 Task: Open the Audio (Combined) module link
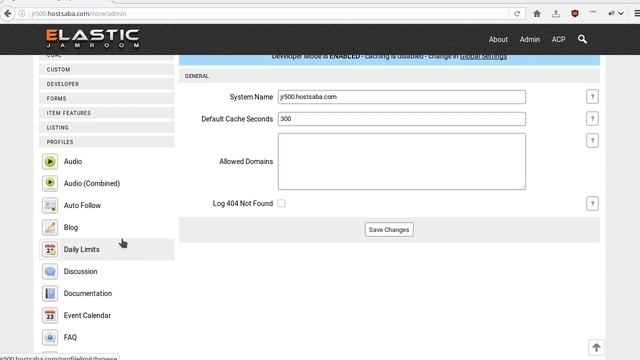[x=92, y=184]
